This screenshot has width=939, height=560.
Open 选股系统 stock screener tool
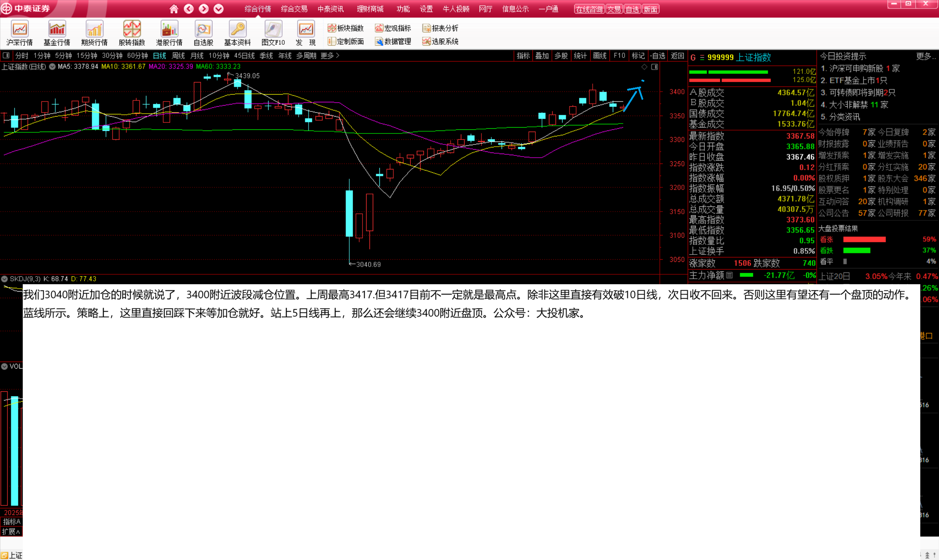tap(440, 41)
